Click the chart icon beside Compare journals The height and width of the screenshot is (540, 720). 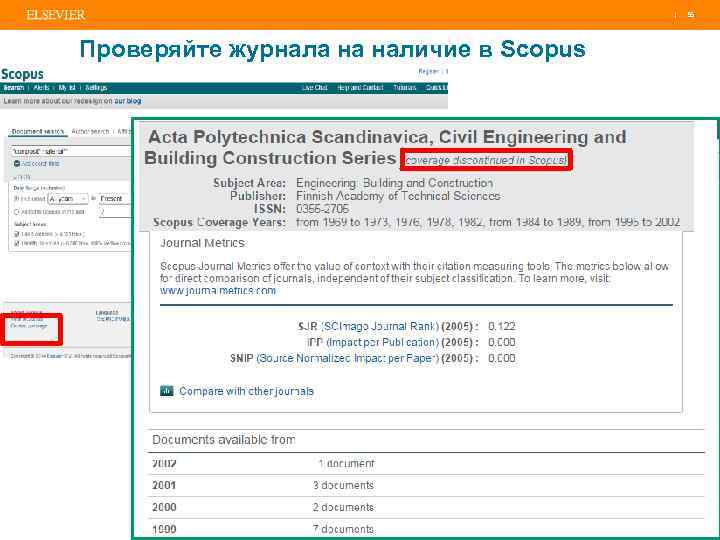(167, 391)
